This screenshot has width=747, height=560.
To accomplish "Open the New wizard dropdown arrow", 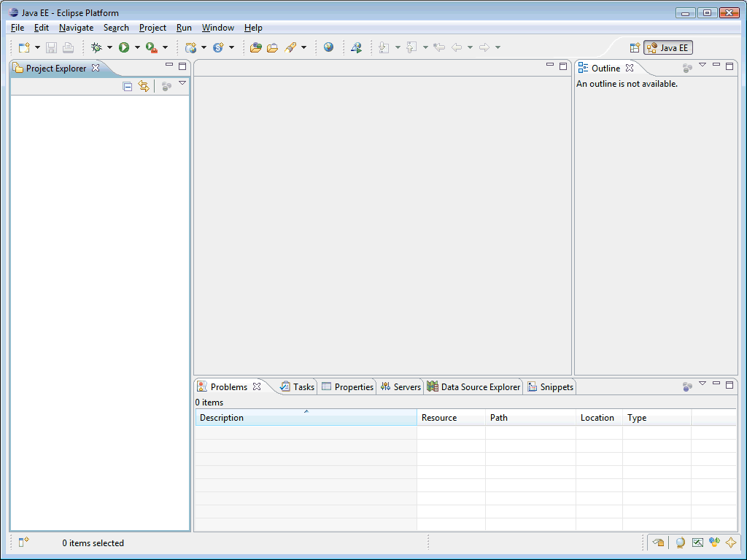I will click(37, 47).
